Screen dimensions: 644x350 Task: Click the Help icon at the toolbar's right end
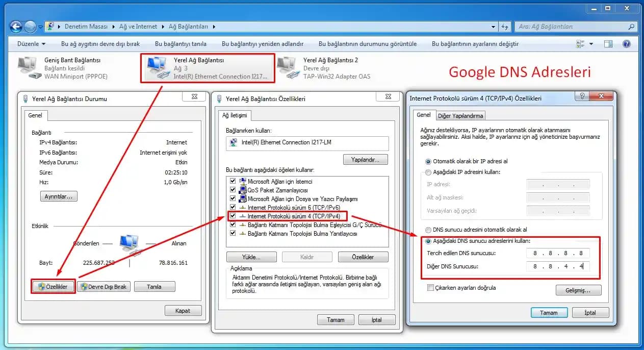627,44
